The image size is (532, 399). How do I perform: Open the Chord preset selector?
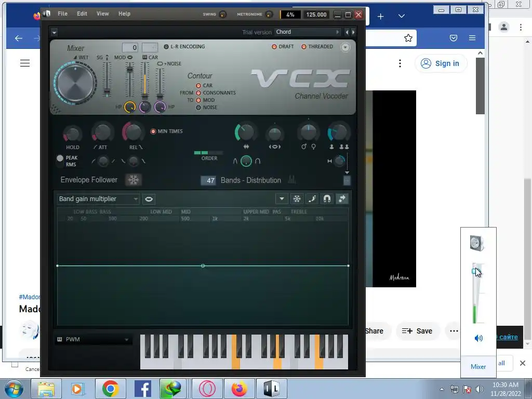[x=308, y=32]
